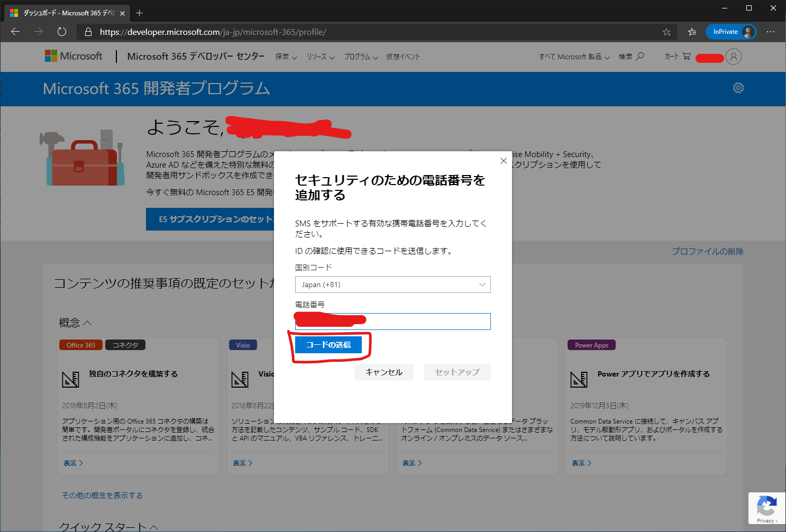Viewport: 786px width, 532px height.
Task: Open 独自のコネクタを構築する card title
Action: 133,374
